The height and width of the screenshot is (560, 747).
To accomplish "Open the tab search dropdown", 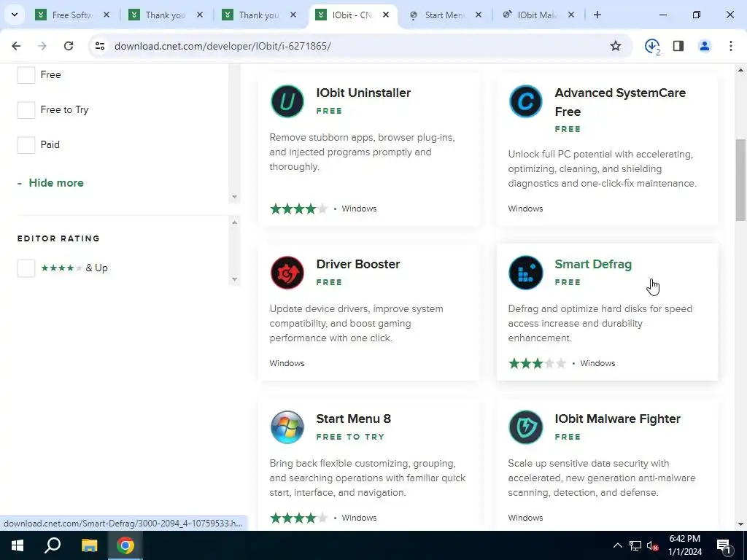I will (15, 15).
